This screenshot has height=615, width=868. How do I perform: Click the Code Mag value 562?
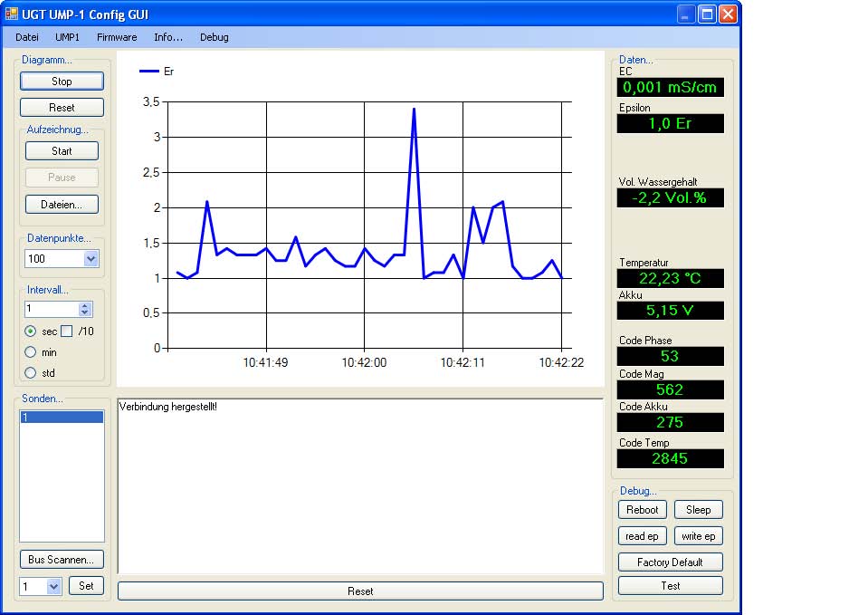(x=671, y=389)
